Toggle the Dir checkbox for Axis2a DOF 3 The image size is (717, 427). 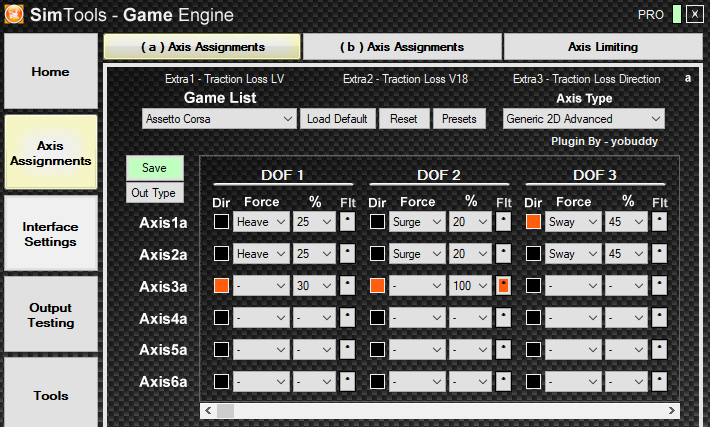click(534, 254)
